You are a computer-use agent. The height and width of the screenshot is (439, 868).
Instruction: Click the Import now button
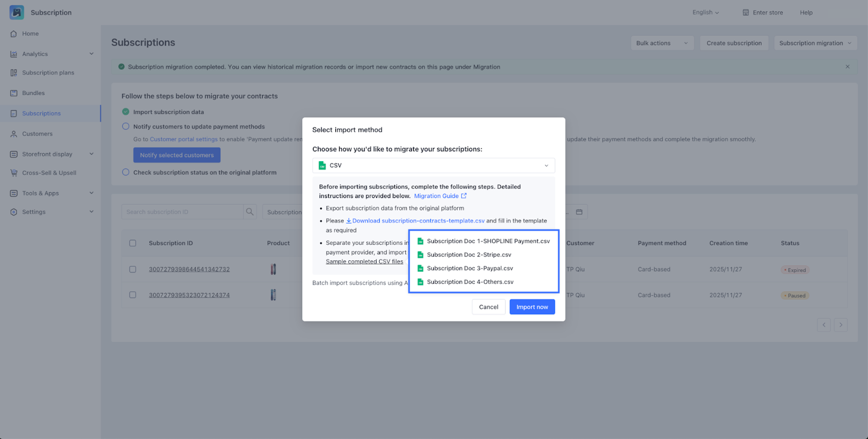pos(532,307)
